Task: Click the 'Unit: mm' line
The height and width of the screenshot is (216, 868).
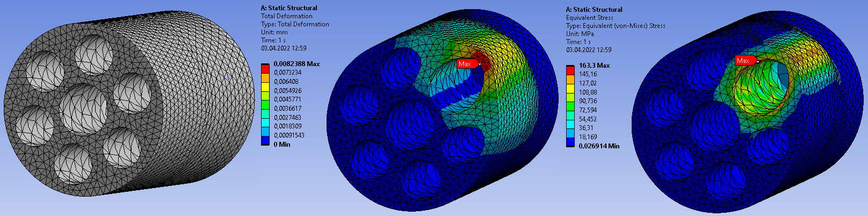Action: pos(274,32)
